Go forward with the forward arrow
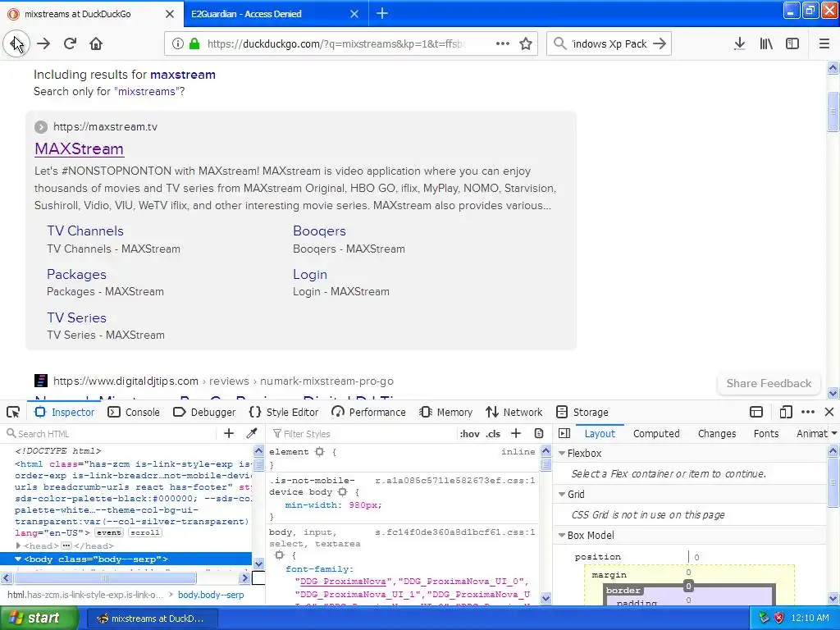Viewport: 840px width, 630px height. (x=43, y=43)
